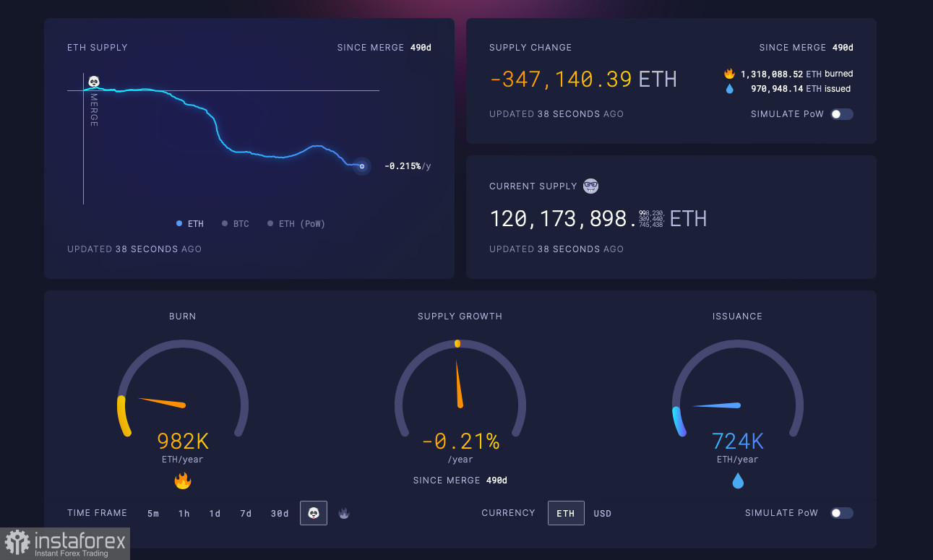Click the Current Supply card title

click(533, 186)
